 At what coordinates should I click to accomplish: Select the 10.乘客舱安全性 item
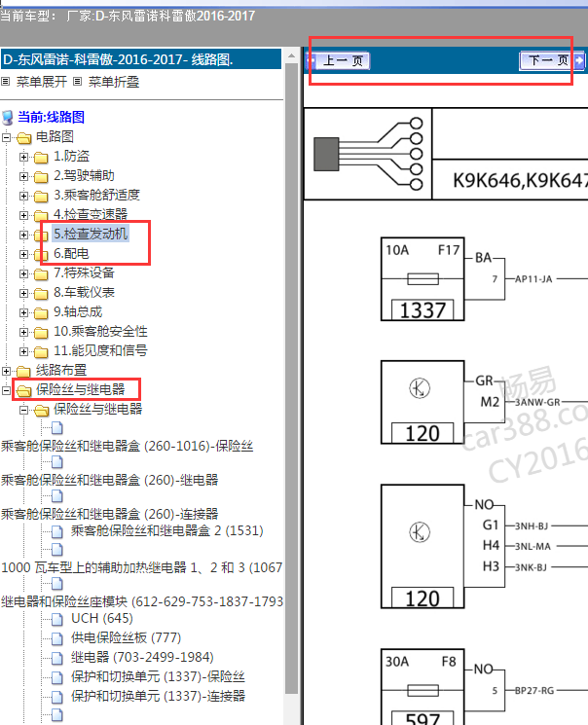[100, 331]
